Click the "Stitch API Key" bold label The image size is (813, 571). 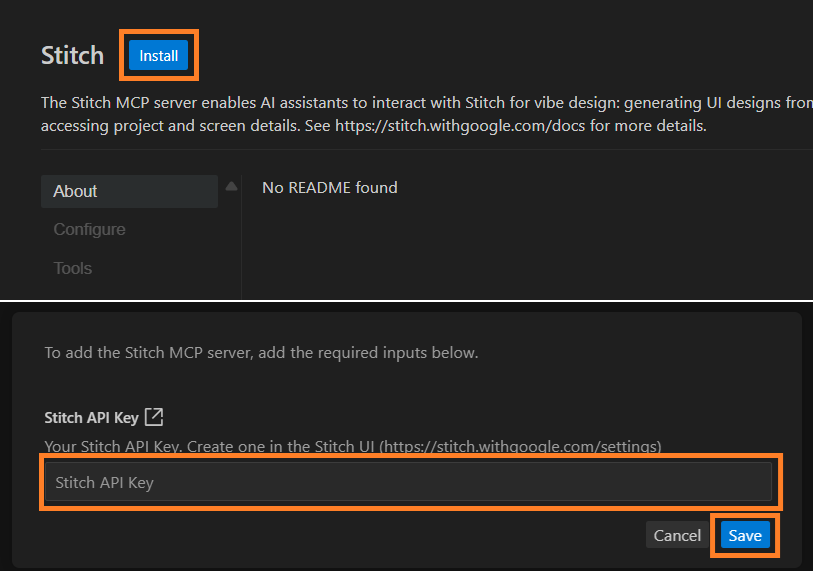(91, 417)
